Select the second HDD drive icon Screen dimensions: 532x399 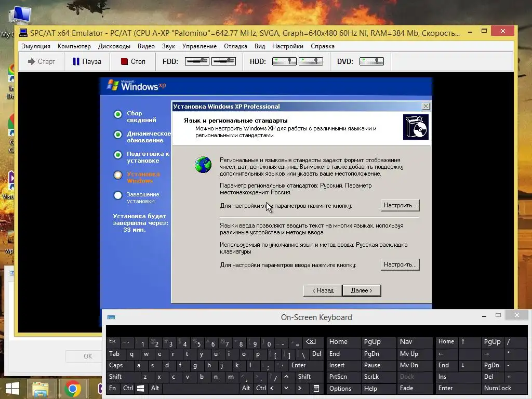[x=311, y=61]
